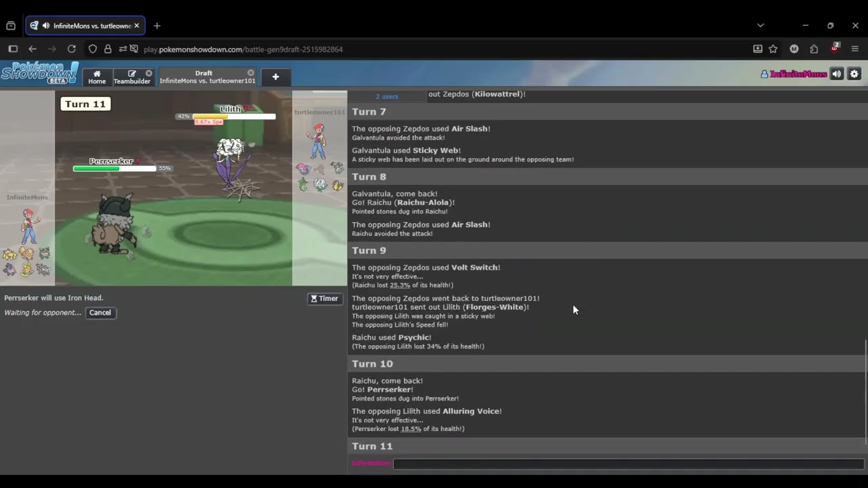Click the Turn 11 indicator

point(85,104)
